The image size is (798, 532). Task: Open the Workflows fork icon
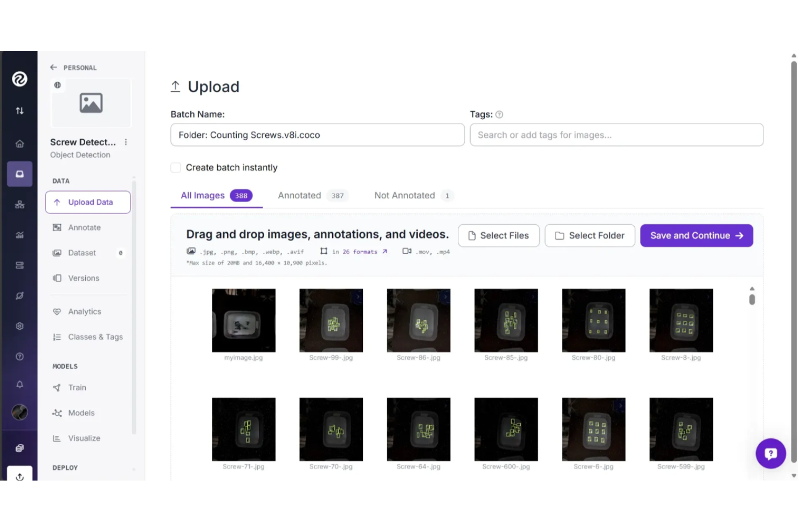(20, 205)
